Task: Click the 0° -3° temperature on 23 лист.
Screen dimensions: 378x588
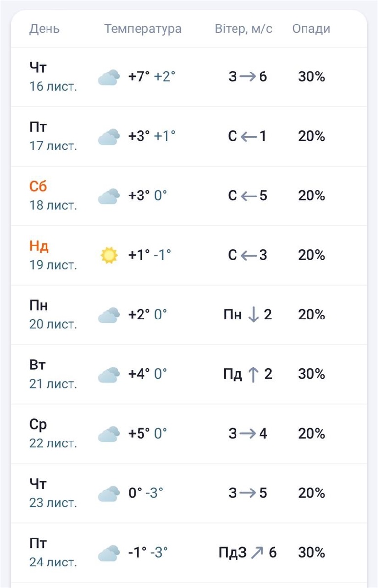Action: [x=146, y=493]
